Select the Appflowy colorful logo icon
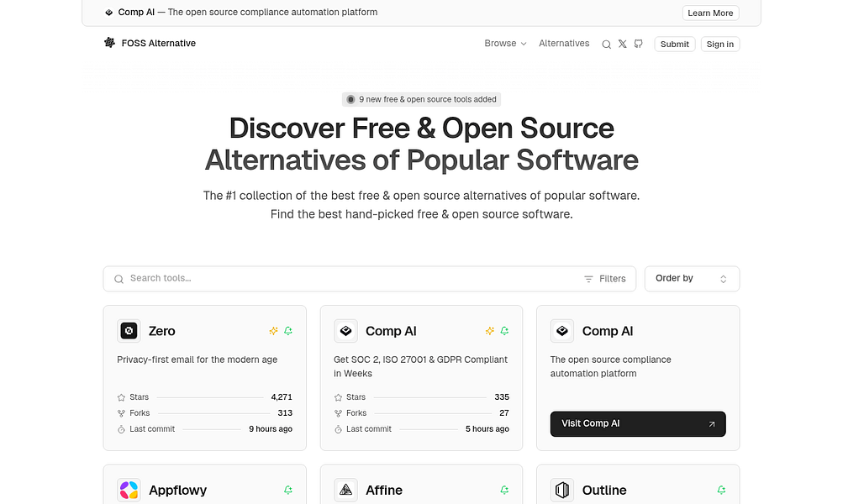The image size is (843, 504). pos(129,490)
